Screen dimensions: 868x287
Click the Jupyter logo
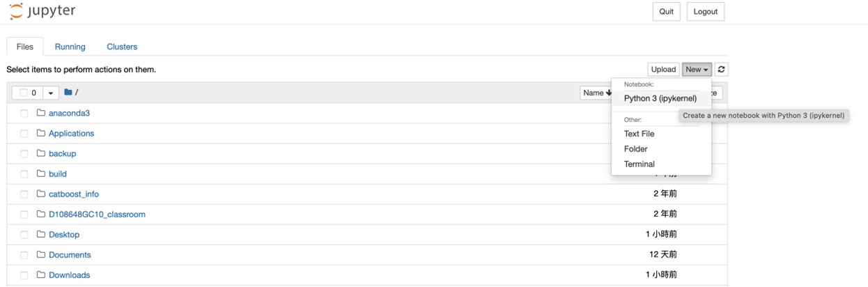(x=42, y=11)
